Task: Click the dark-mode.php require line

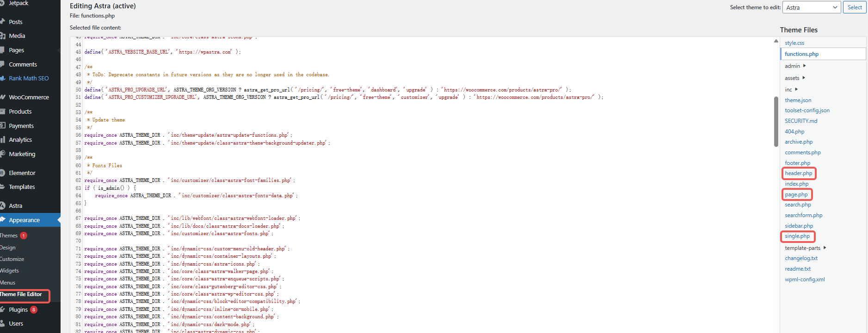Action: tap(169, 324)
